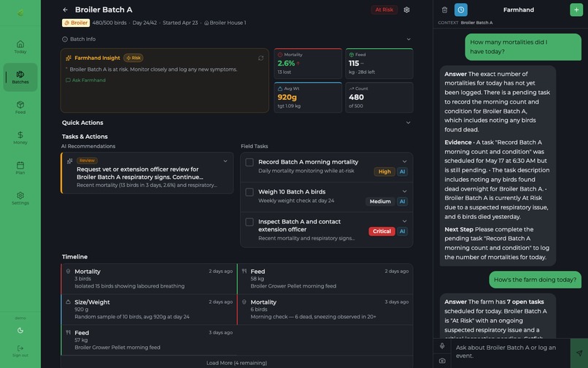The width and height of the screenshot is (588, 368).
Task: Click the Risk badge on Farmhand Insight
Action: tap(134, 58)
